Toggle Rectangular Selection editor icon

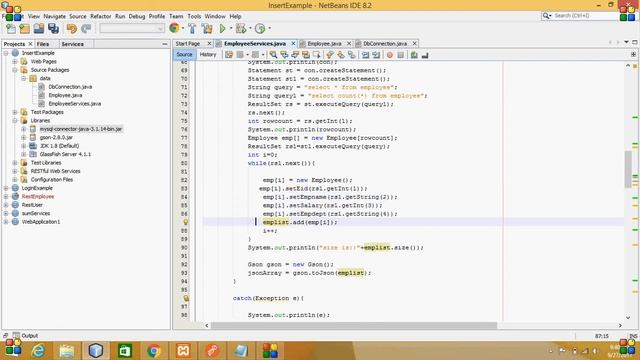coord(317,55)
